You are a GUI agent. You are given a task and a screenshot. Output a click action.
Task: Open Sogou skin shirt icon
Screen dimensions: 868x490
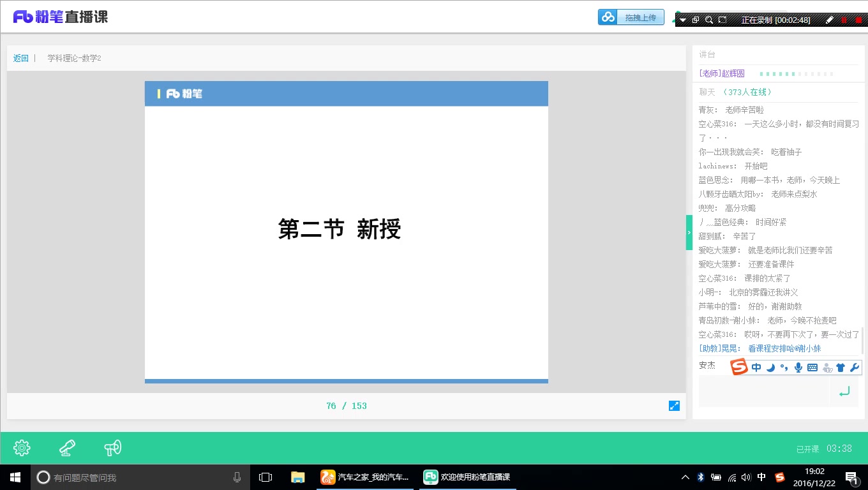pos(841,367)
